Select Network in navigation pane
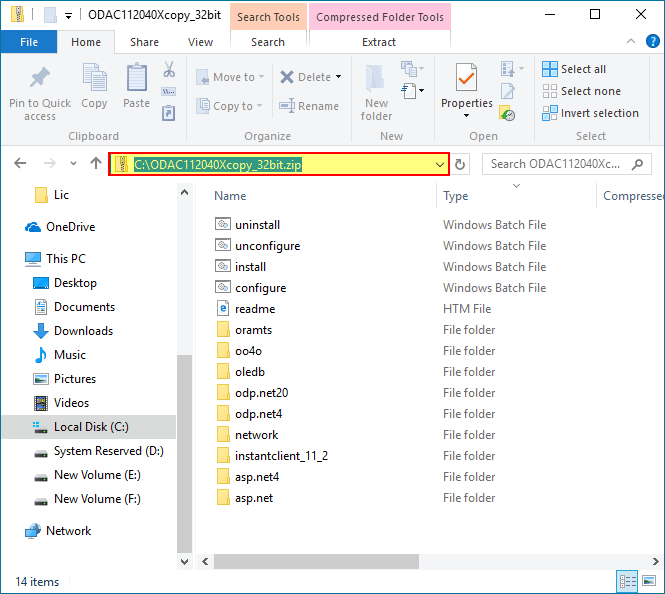The width and height of the screenshot is (665, 594). (x=58, y=531)
